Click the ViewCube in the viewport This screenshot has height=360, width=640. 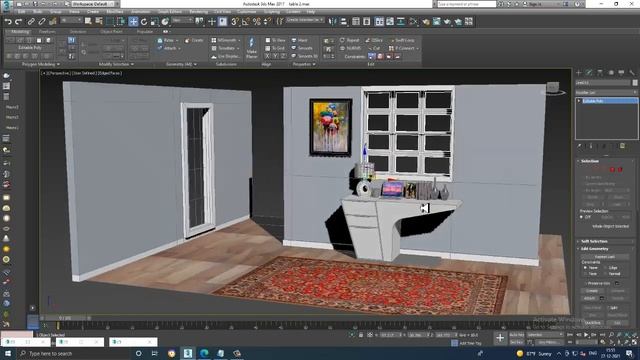pyautogui.click(x=553, y=88)
